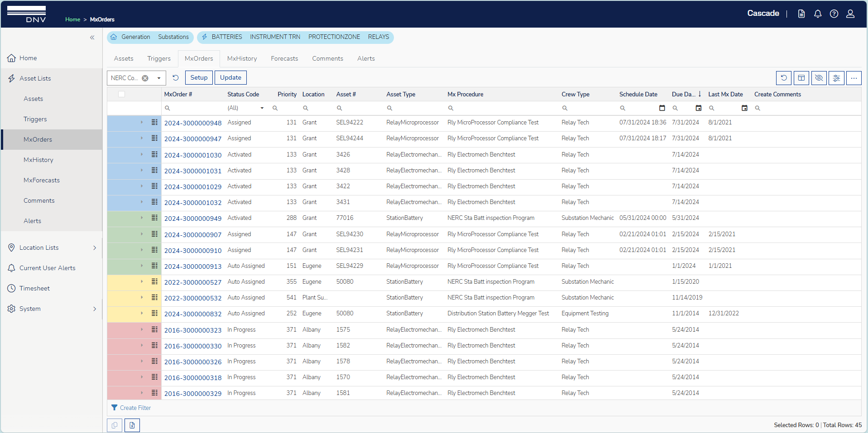
Task: Open the saved filter NERC Co dropdown
Action: (x=159, y=78)
